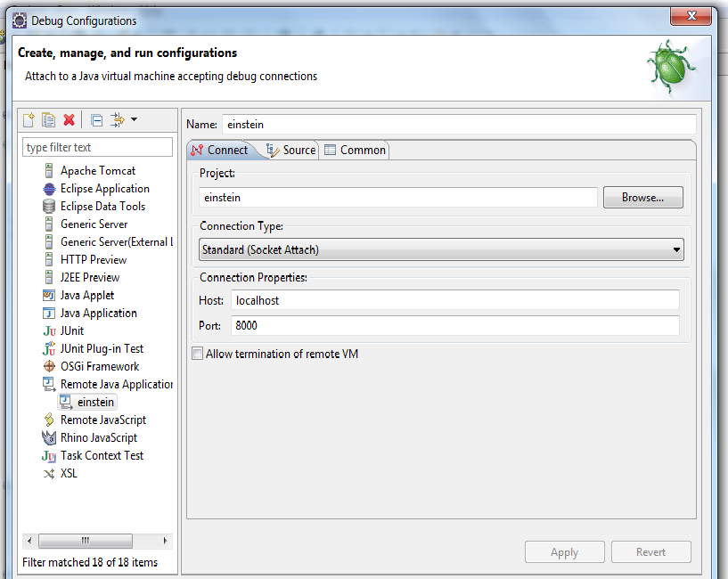Click the JUnit icon
728x579 pixels.
(x=49, y=331)
